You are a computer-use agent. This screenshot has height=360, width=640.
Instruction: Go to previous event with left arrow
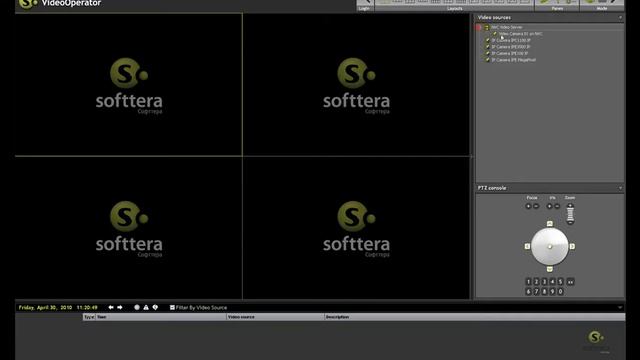click(111, 307)
